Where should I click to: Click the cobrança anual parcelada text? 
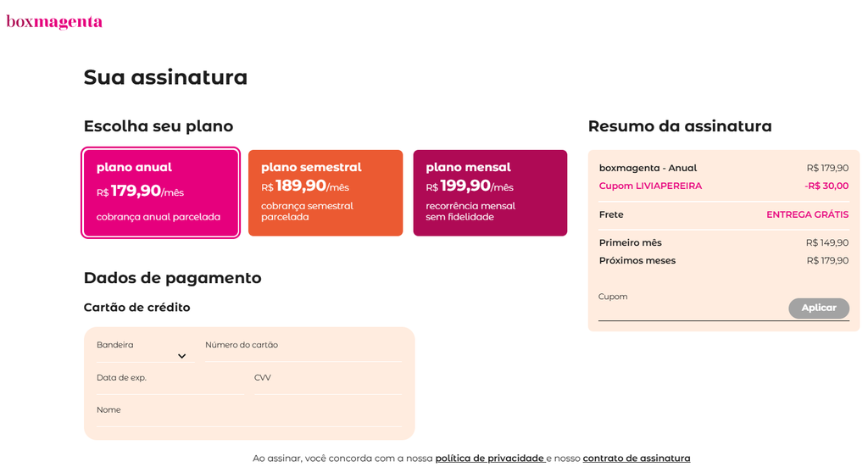point(159,217)
